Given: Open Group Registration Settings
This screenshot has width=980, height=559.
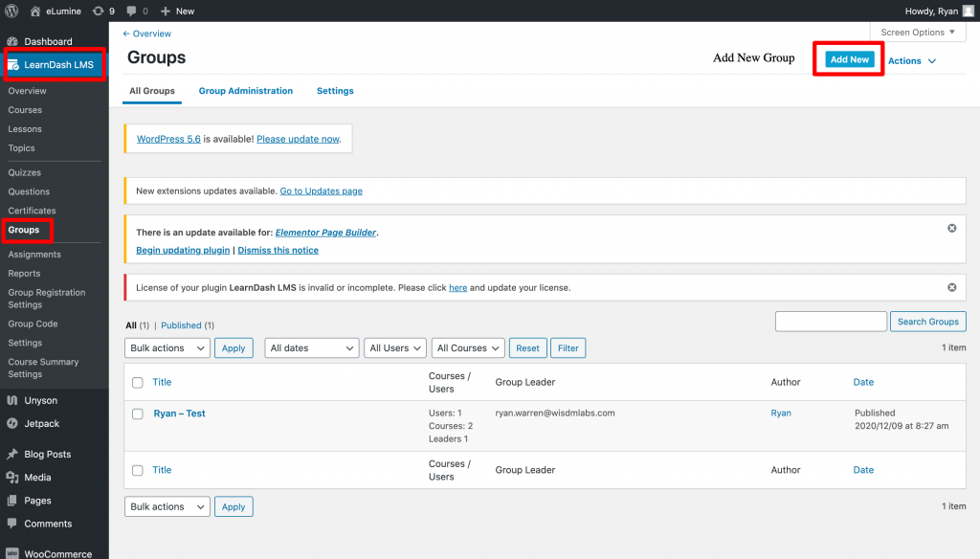Looking at the screenshot, I should coord(47,299).
